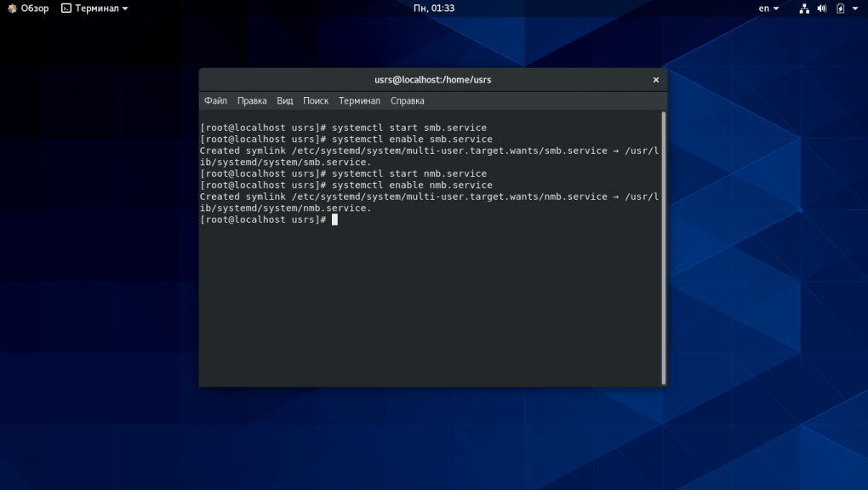This screenshot has width=868, height=490.
Task: Open the Правка menu
Action: coord(252,100)
